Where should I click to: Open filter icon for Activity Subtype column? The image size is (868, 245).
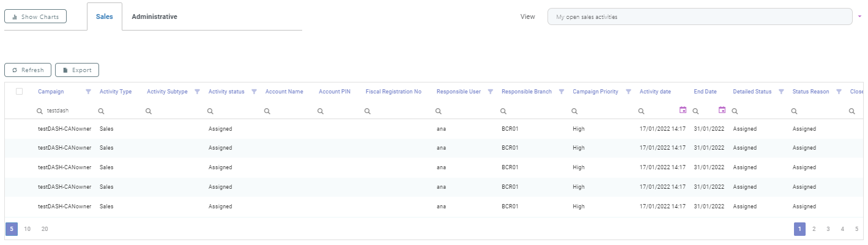(197, 92)
